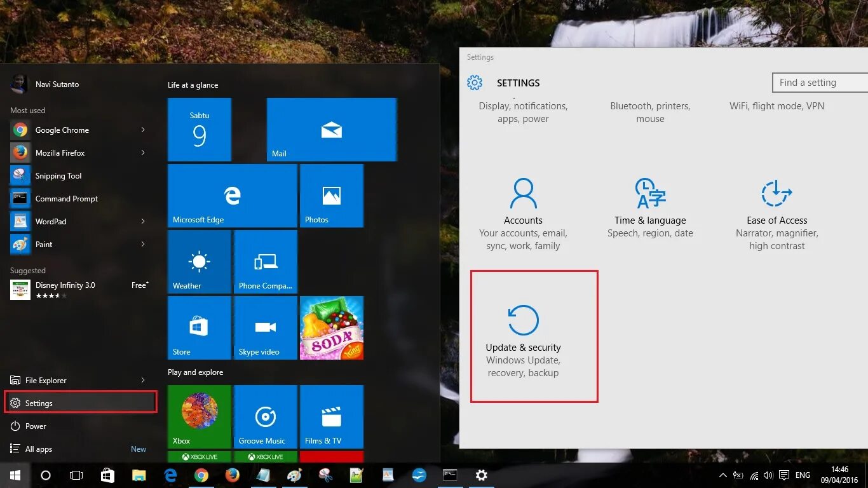Click the Snipping Tool scissors on taskbar
The image size is (868, 488).
click(326, 475)
